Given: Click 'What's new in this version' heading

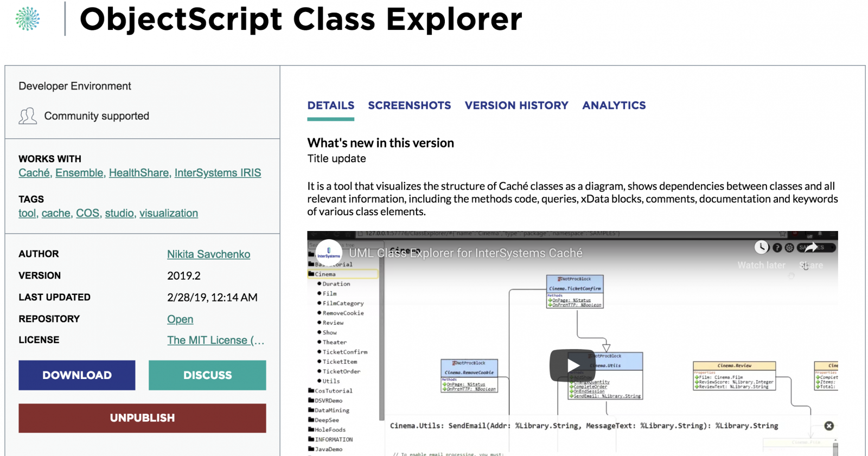Looking at the screenshot, I should coord(381,143).
